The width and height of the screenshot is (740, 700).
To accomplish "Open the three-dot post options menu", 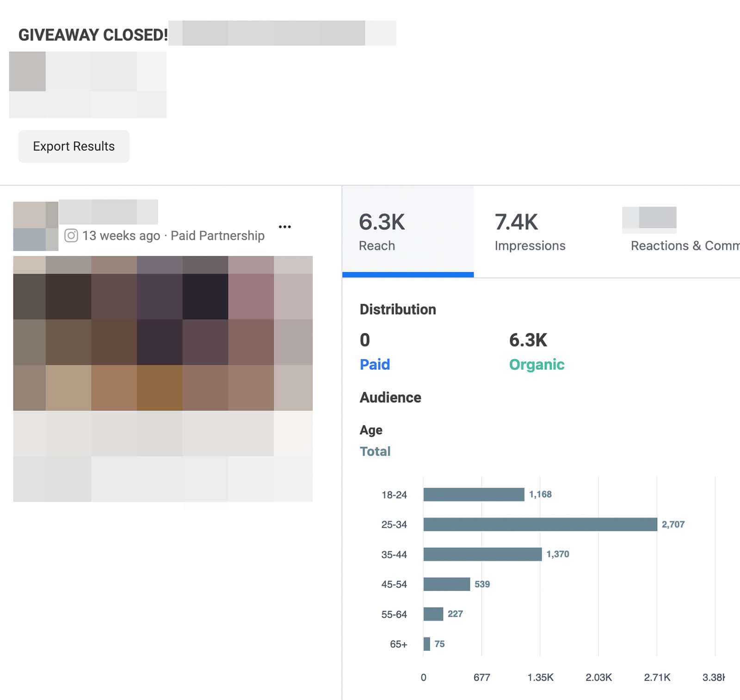I will [x=284, y=227].
